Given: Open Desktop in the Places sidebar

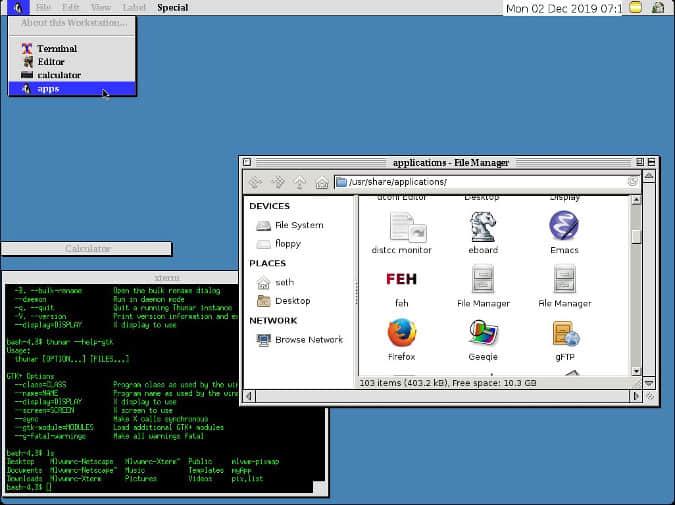Looking at the screenshot, I should coord(292,300).
